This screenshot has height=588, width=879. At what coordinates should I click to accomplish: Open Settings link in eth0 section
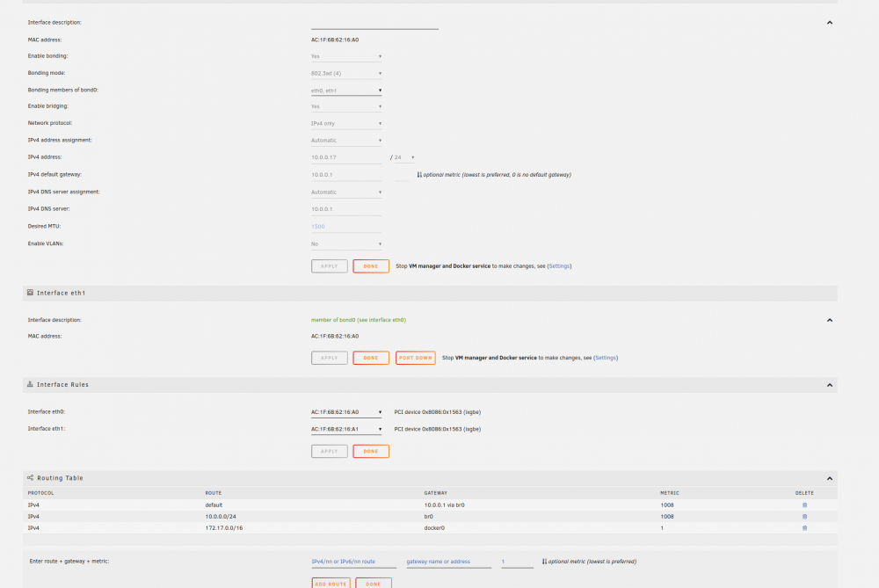pyautogui.click(x=559, y=266)
